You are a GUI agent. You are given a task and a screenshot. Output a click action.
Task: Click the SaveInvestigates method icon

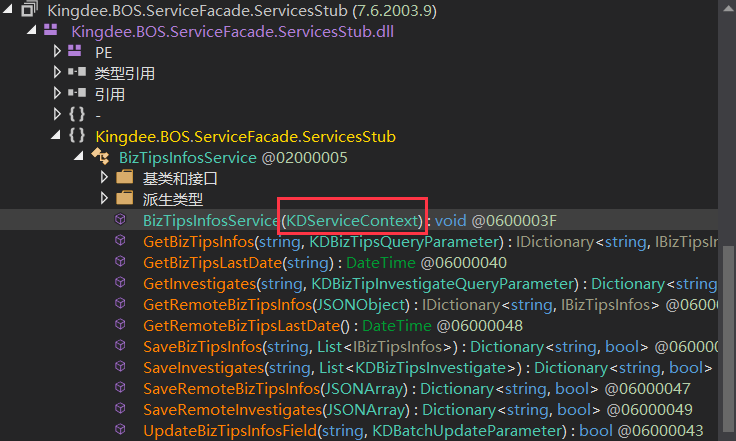121,366
